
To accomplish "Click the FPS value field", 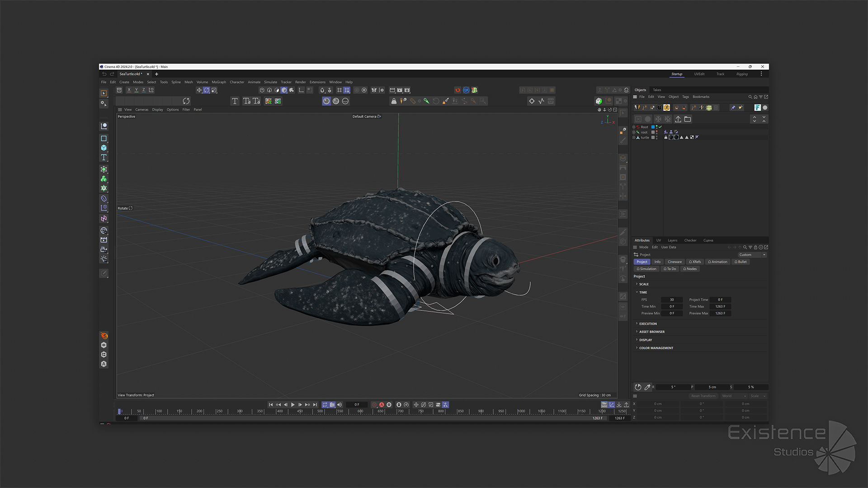I will pyautogui.click(x=672, y=300).
